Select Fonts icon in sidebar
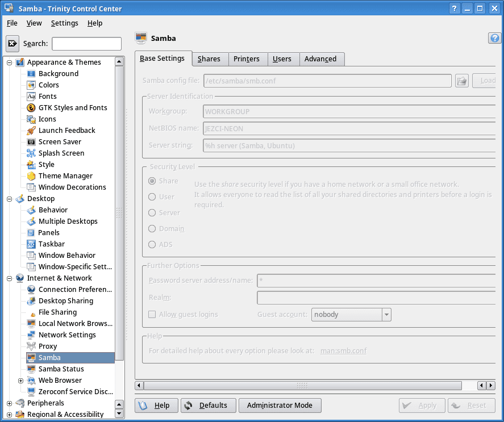This screenshot has height=422, width=504. 31,97
